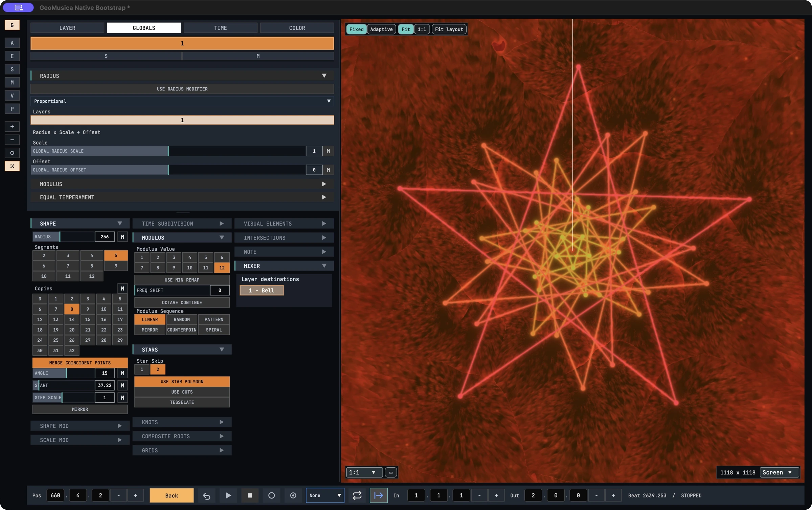Click the record-with-dot target button
This screenshot has height=510, width=812.
(293, 495)
